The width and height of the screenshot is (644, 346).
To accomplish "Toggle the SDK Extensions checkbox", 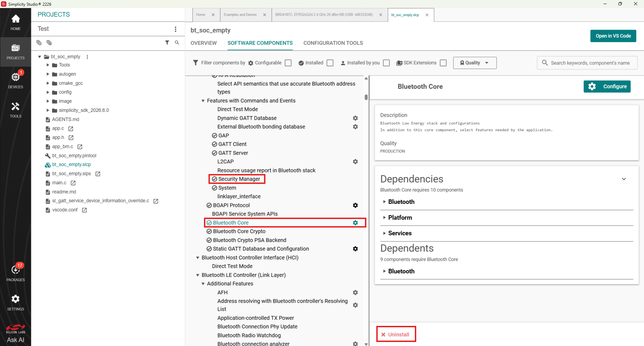I will [443, 63].
